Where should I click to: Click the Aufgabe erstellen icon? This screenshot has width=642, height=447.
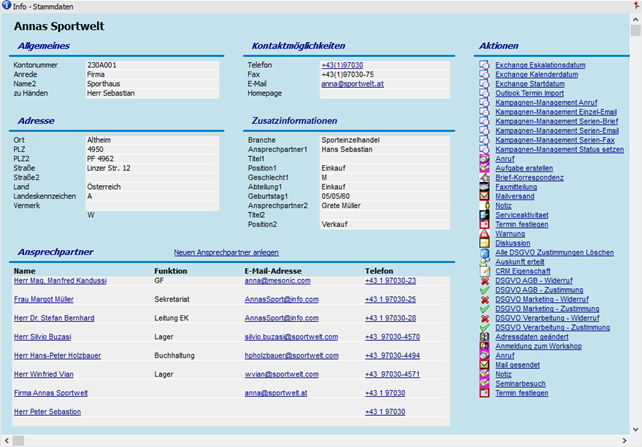pyautogui.click(x=484, y=168)
